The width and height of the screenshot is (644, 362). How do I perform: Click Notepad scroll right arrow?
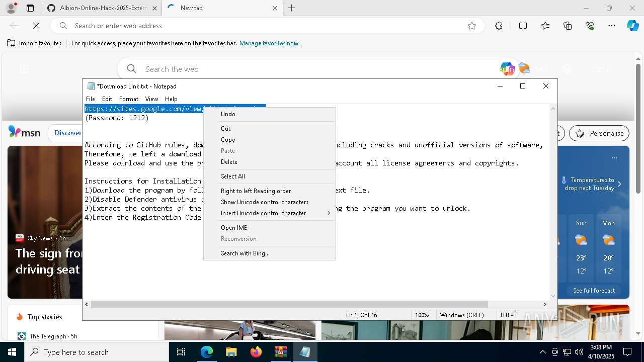[x=544, y=304]
